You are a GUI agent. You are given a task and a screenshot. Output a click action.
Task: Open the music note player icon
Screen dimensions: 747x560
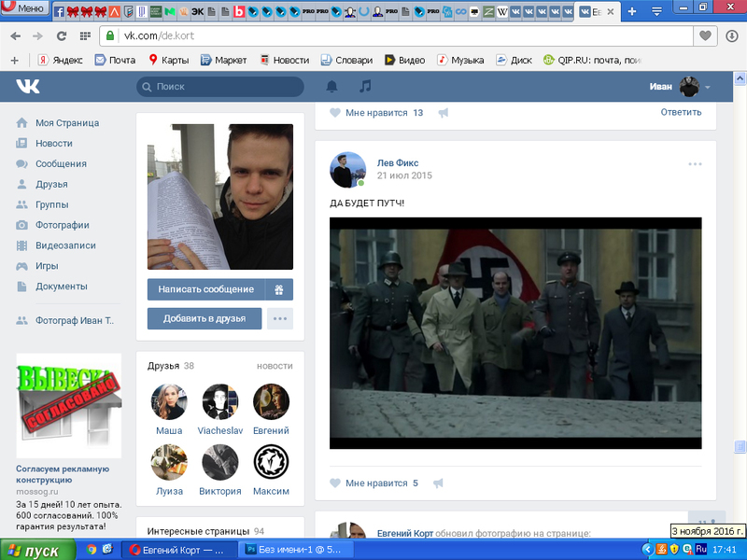[x=365, y=87]
